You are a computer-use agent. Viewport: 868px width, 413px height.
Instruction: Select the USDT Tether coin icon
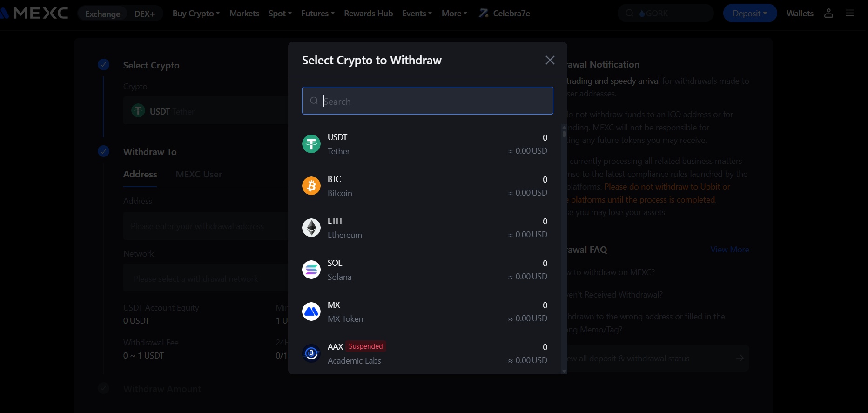pos(311,143)
